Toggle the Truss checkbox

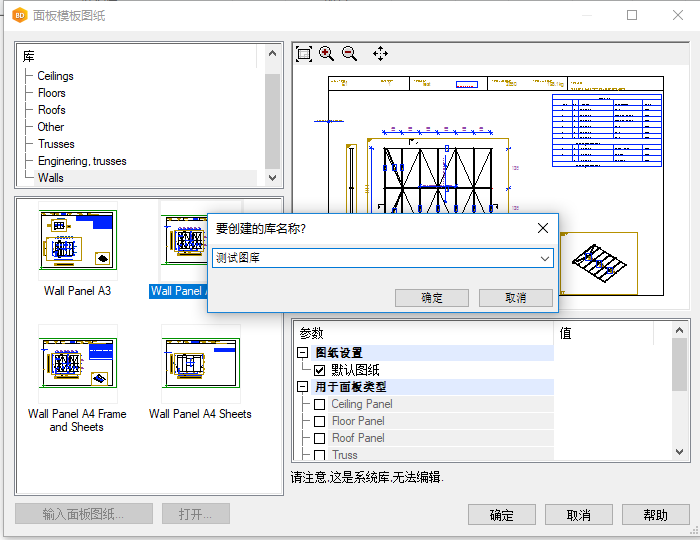[x=319, y=455]
